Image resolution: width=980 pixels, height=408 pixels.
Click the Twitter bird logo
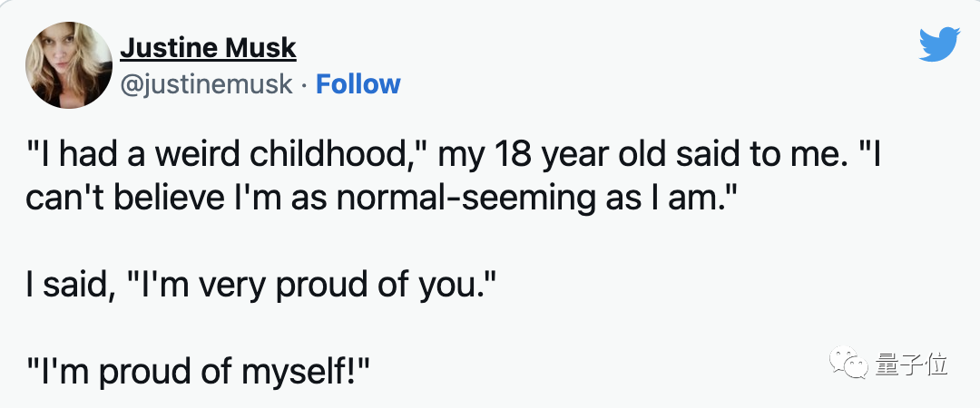[939, 44]
